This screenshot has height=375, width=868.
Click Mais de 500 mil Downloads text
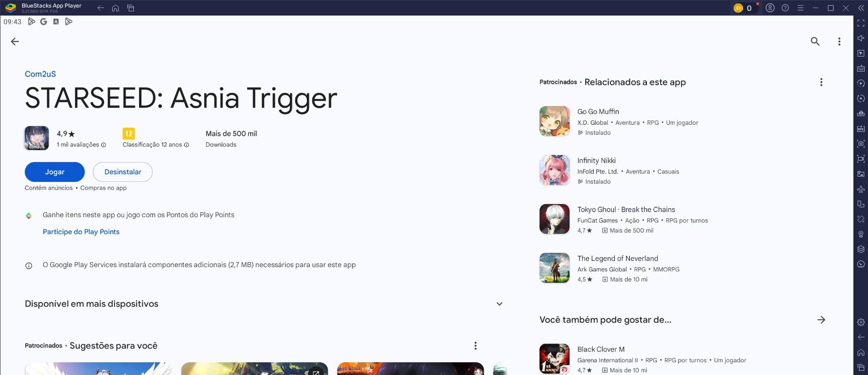pyautogui.click(x=231, y=139)
